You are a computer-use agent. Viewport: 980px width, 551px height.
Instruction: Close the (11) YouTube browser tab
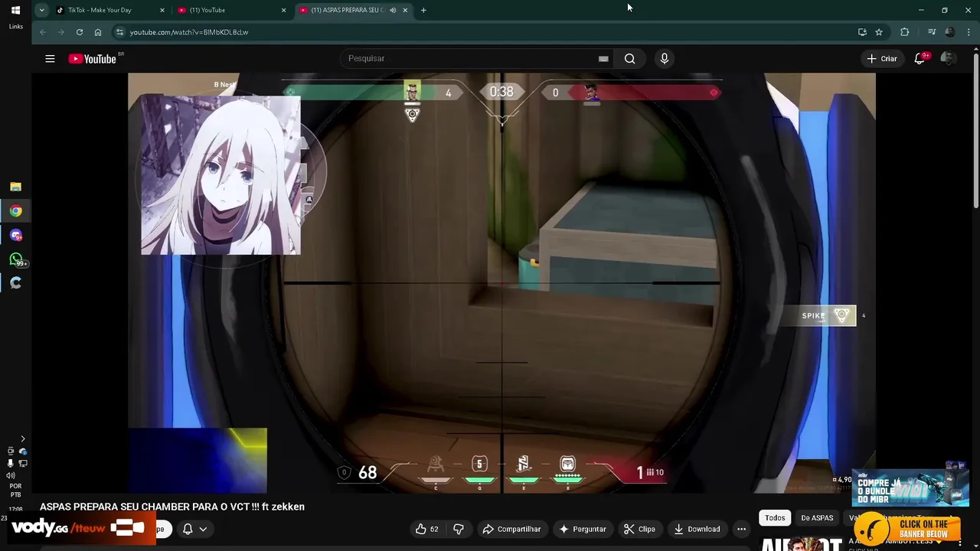[x=283, y=10]
